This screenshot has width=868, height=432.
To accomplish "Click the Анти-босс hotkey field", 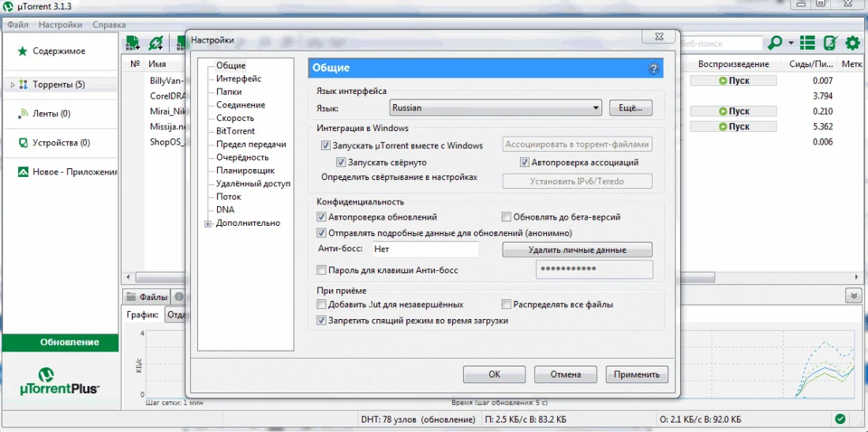I will (x=425, y=250).
